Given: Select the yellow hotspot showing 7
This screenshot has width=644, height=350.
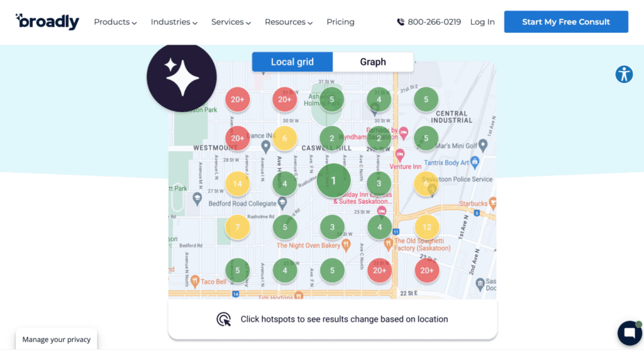Looking at the screenshot, I should 237,227.
